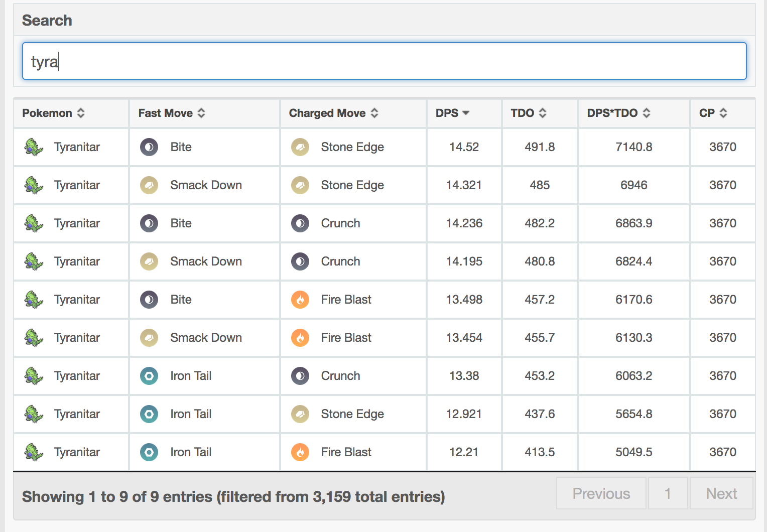
Task: Click the DPS*TDO value 7140.8
Action: (634, 147)
